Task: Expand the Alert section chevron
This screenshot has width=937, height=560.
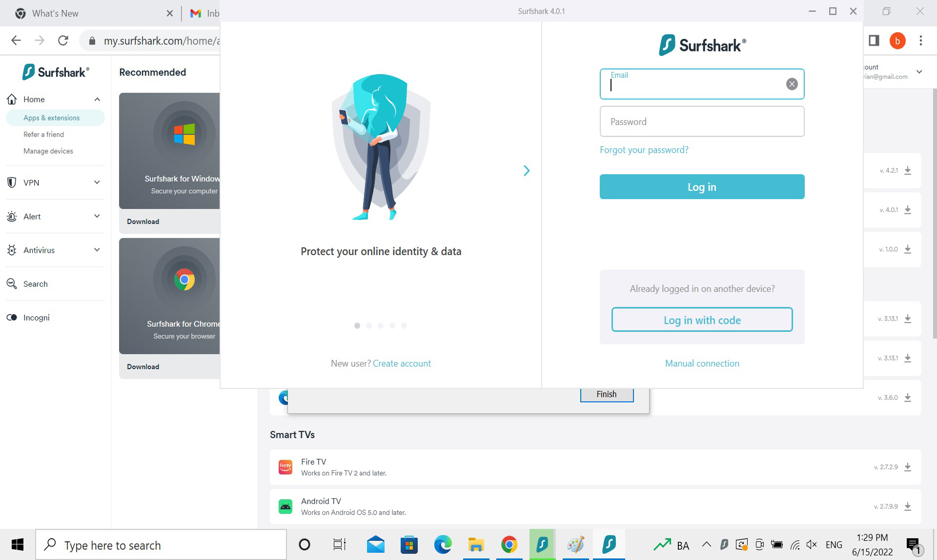Action: [97, 216]
